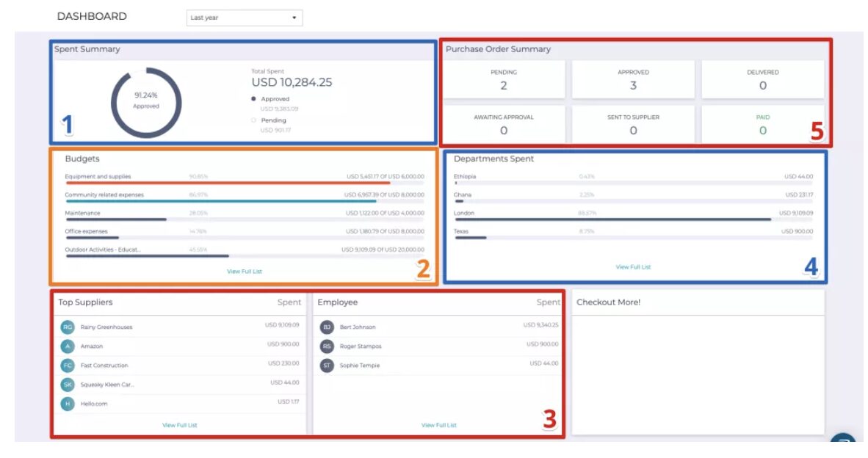Viewport: 868px width, 458px height.
Task: Select the Hello.com supplier name
Action: click(x=93, y=404)
